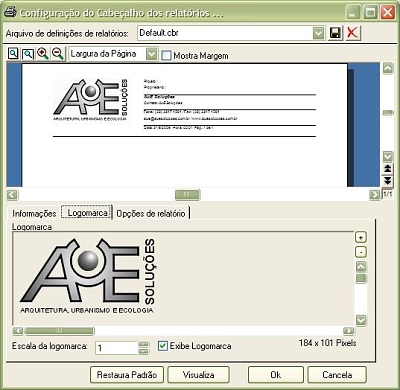Jump to last page with double-down arrow
Viewport: 400px width, 390px height.
(x=387, y=181)
